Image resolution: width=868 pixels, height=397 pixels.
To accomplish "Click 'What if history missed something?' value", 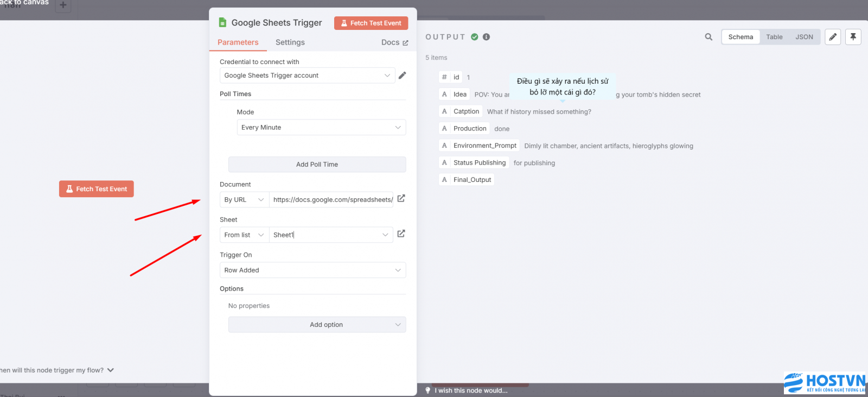I will pyautogui.click(x=539, y=112).
